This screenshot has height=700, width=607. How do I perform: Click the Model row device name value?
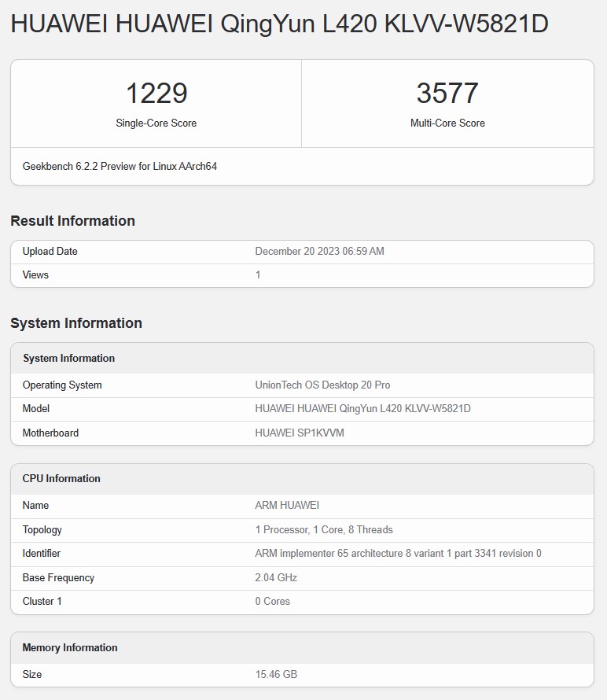[362, 409]
